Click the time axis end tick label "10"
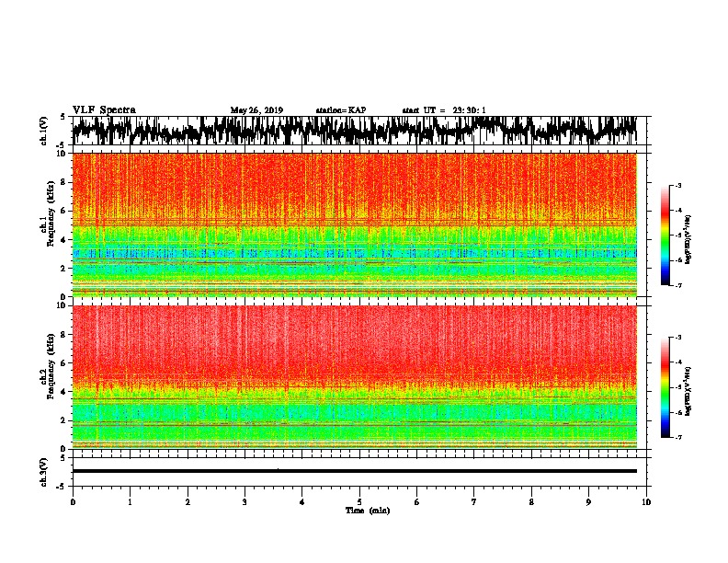Viewport: 728px width, 563px height. (646, 502)
